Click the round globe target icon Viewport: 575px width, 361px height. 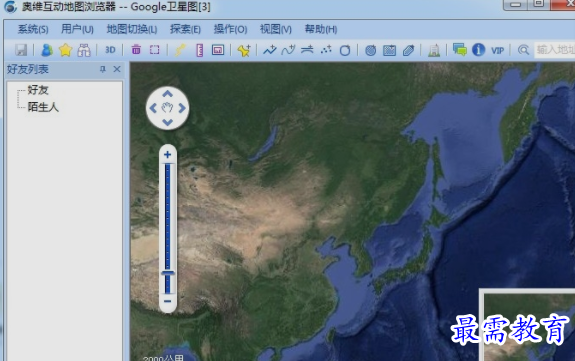point(371,50)
